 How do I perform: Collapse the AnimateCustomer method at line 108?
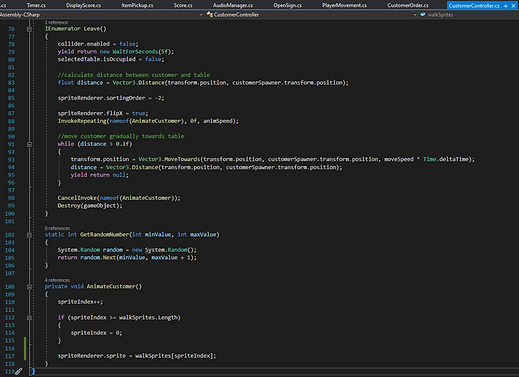click(29, 287)
